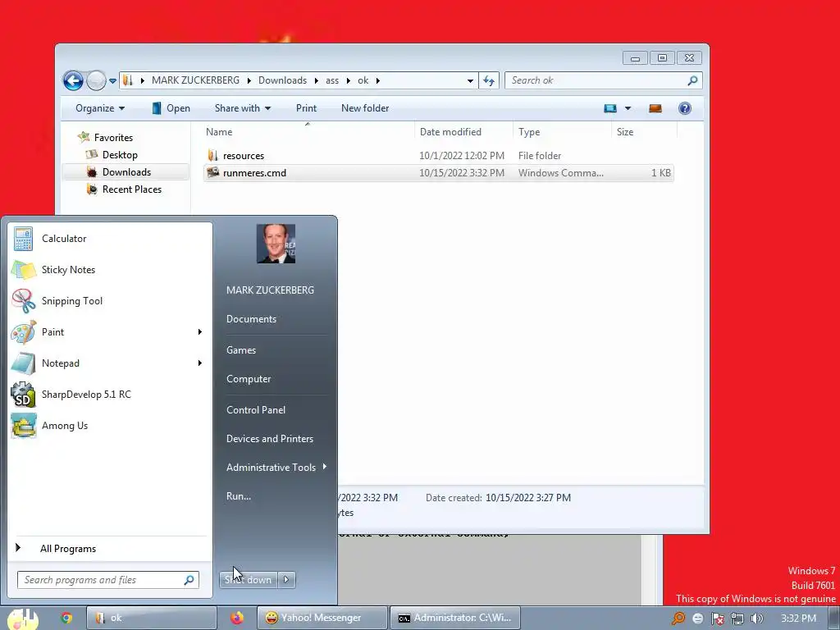Open the Run... dialog

[239, 496]
